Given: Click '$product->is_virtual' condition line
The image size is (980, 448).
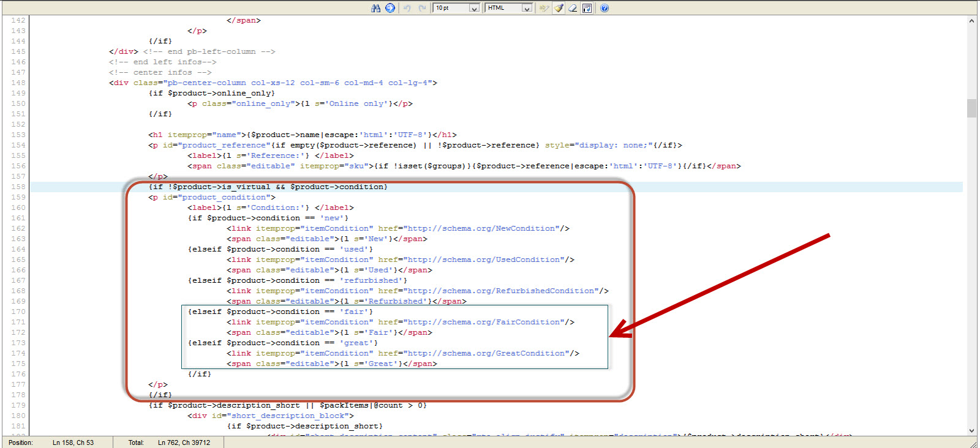Looking at the screenshot, I should coord(268,187).
